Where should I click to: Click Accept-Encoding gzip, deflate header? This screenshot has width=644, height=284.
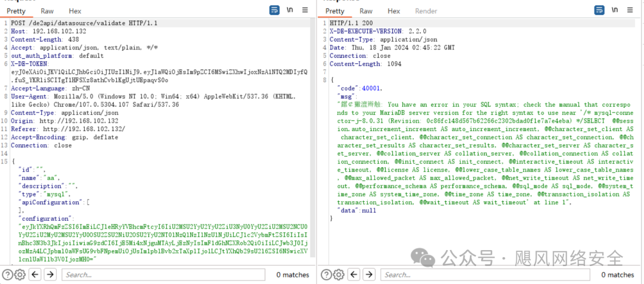point(64,138)
